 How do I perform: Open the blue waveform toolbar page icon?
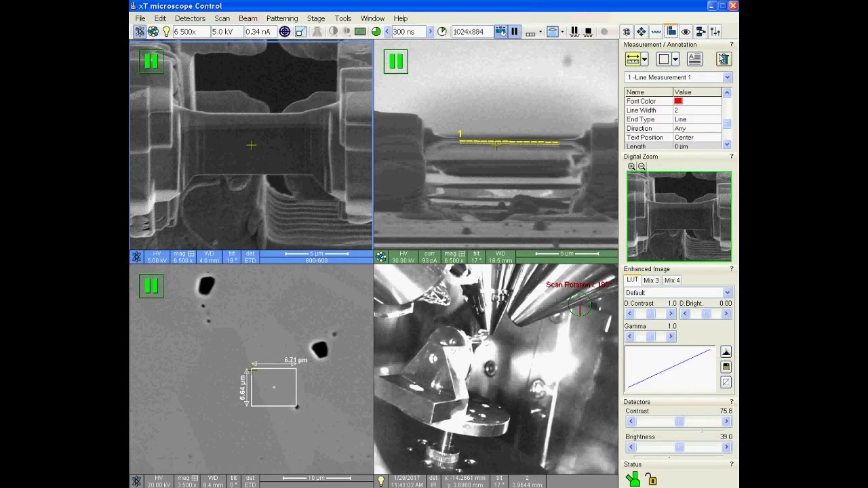656,31
